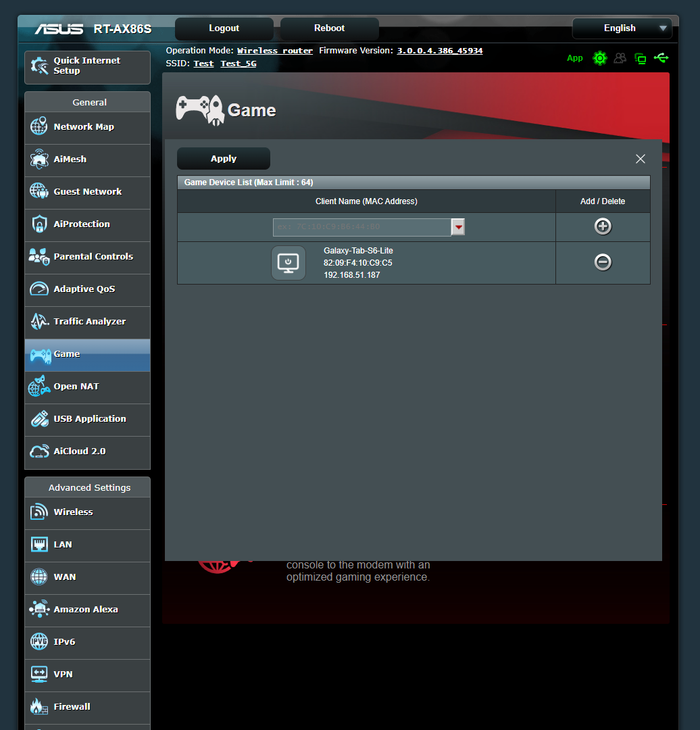
Task: Click the green firmware settings gear icon
Action: pos(599,58)
